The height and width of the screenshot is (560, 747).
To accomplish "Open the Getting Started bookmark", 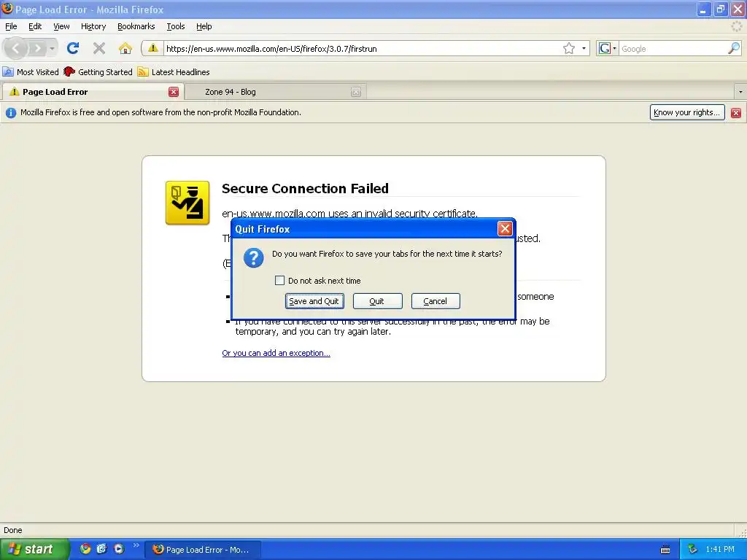I will pos(98,72).
